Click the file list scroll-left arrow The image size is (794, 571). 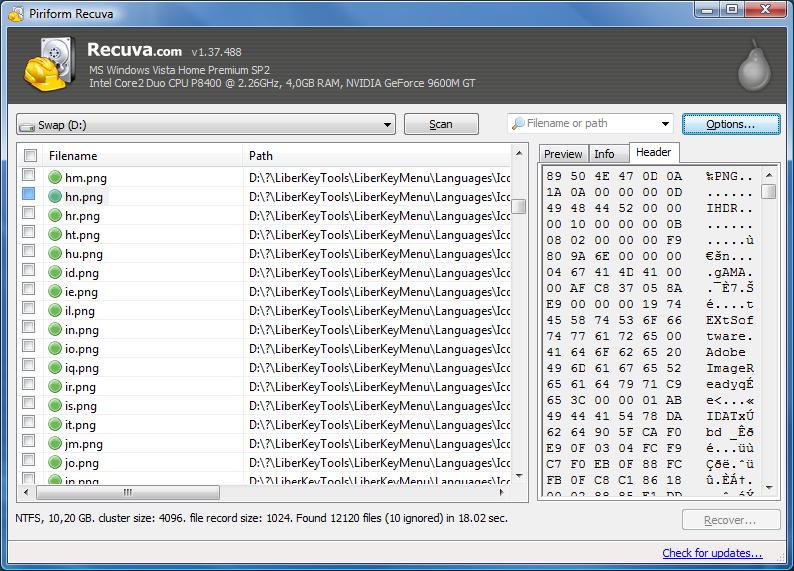tap(26, 492)
